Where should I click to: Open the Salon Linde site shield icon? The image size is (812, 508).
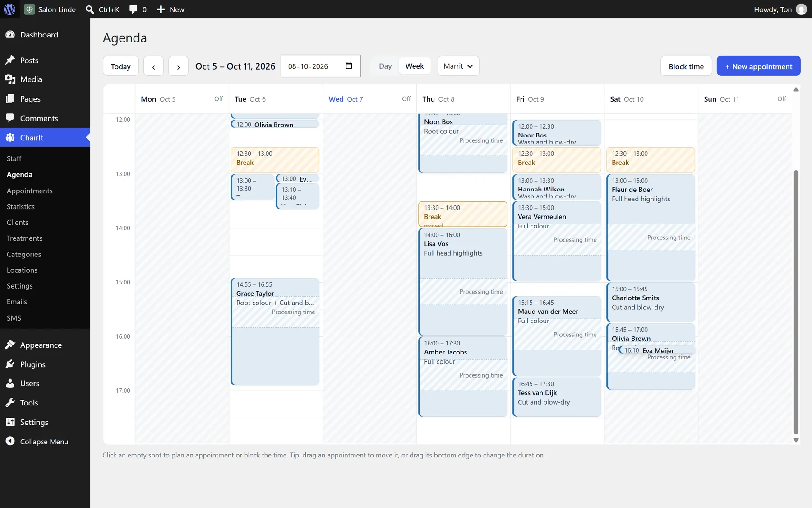click(x=29, y=9)
